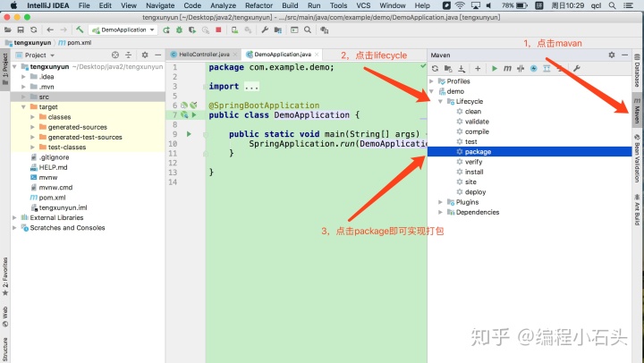Screen dimensions: 644x363
Task: Select pom.xml in the project tree
Action: 52,198
